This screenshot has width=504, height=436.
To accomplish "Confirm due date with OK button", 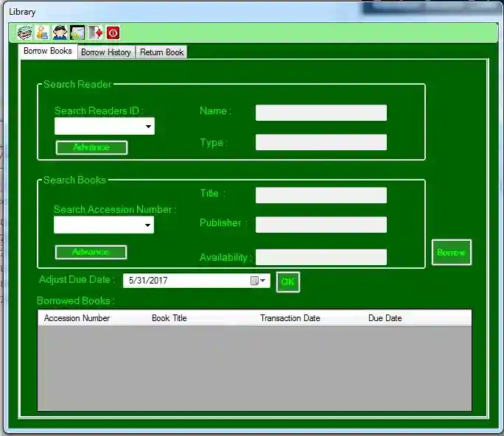I will point(288,282).
